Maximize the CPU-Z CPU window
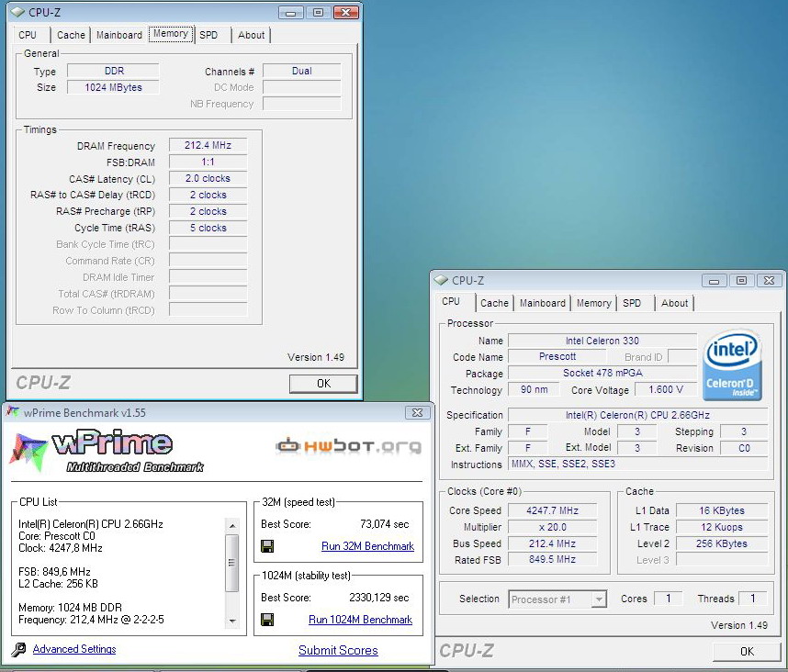The width and height of the screenshot is (788, 672). tap(741, 280)
